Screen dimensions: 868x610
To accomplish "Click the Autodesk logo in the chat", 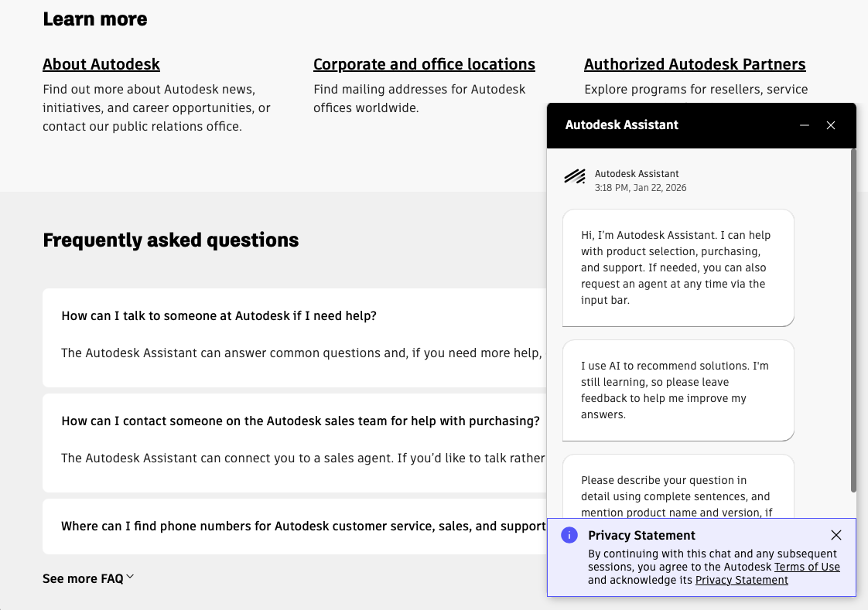I will [x=575, y=177].
